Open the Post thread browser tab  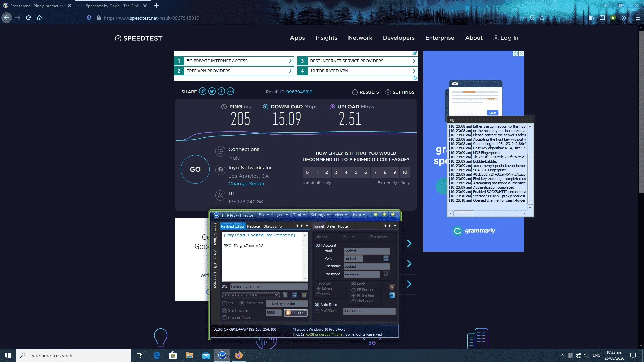(x=38, y=6)
